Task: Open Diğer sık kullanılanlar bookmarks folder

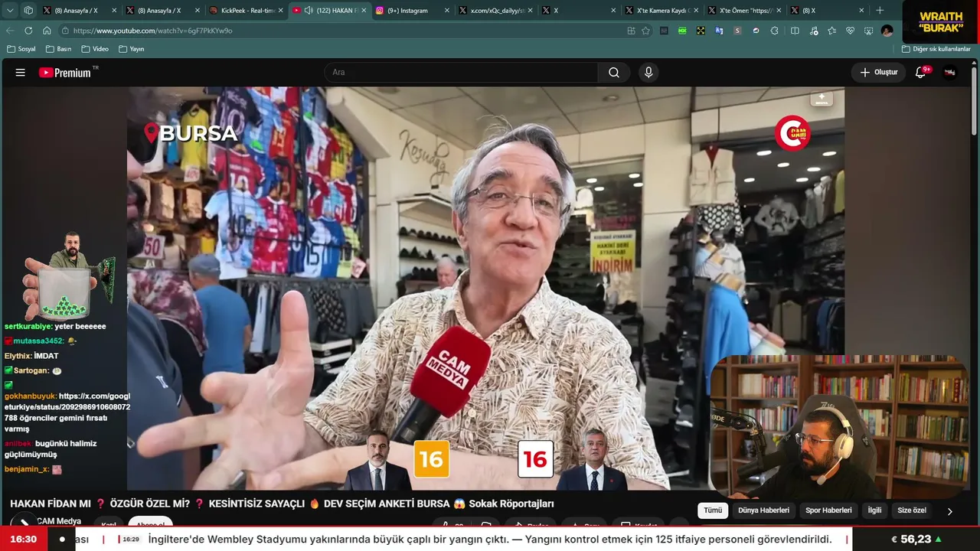Action: coord(936,49)
